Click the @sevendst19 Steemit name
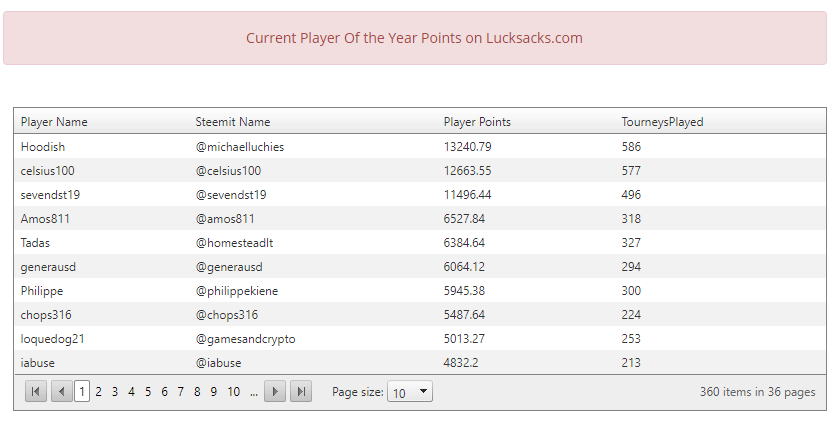Viewport: 836px width, 425px height. (x=231, y=195)
